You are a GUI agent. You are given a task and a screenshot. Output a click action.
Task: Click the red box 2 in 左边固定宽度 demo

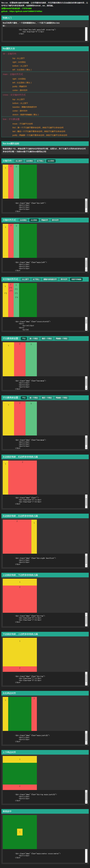coord(22,477)
